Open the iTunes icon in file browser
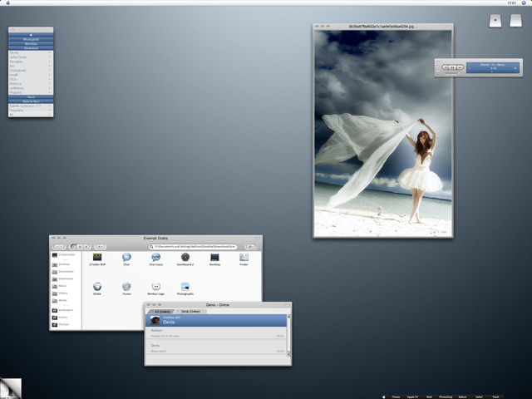This screenshot has width=532, height=399. coord(126,286)
